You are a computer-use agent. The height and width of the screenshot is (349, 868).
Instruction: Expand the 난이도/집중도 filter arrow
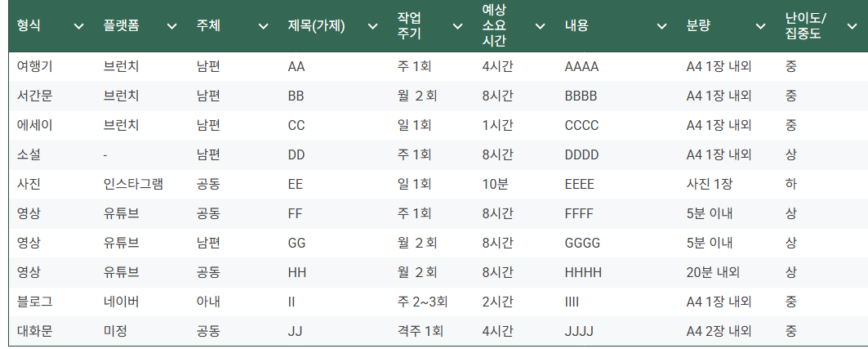point(852,26)
